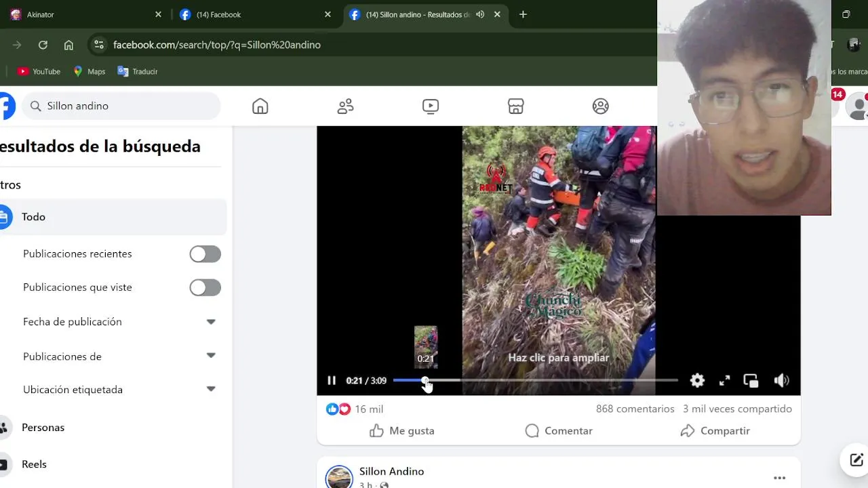Open the Marketplace icon
Image resolution: width=868 pixels, height=488 pixels.
516,106
